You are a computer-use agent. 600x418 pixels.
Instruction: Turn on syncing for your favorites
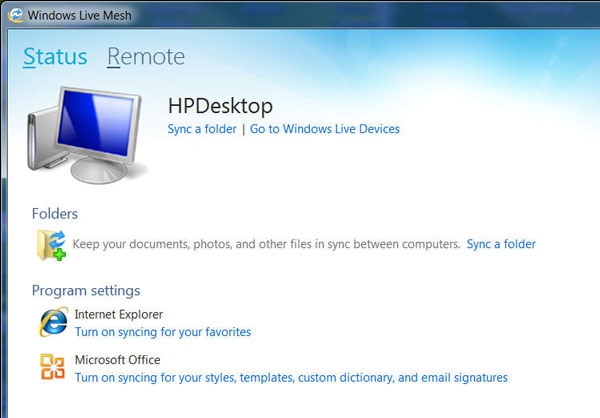tap(163, 332)
